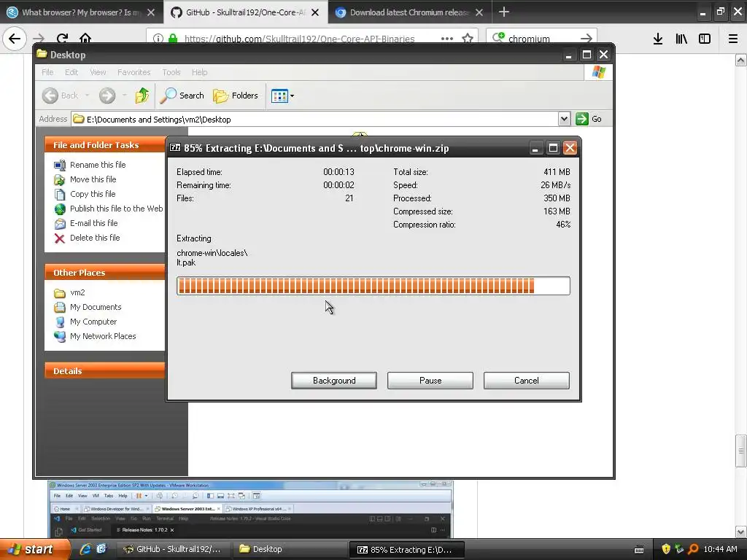Open the Windows Start menu
The height and width of the screenshot is (560, 747).
(x=35, y=550)
